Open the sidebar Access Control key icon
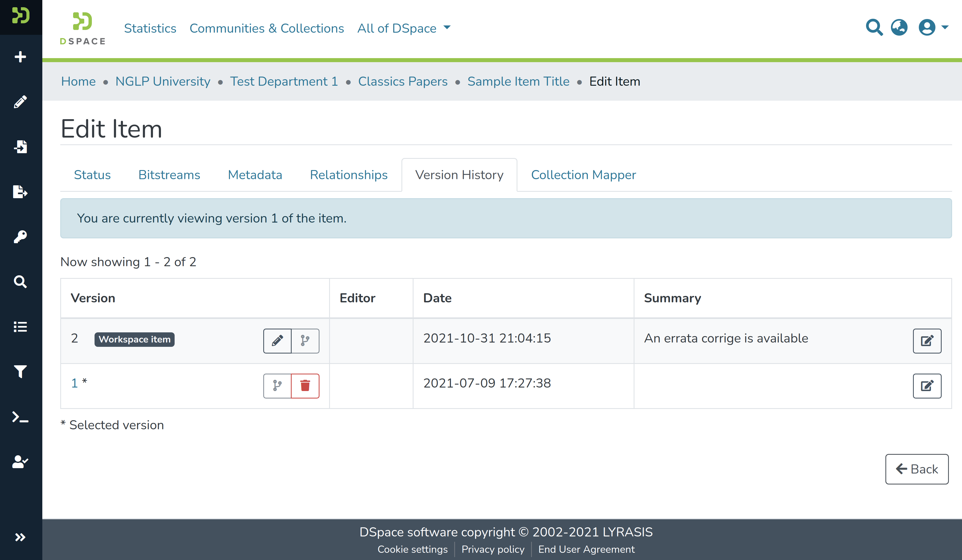Image resolution: width=962 pixels, height=560 pixels. (20, 237)
